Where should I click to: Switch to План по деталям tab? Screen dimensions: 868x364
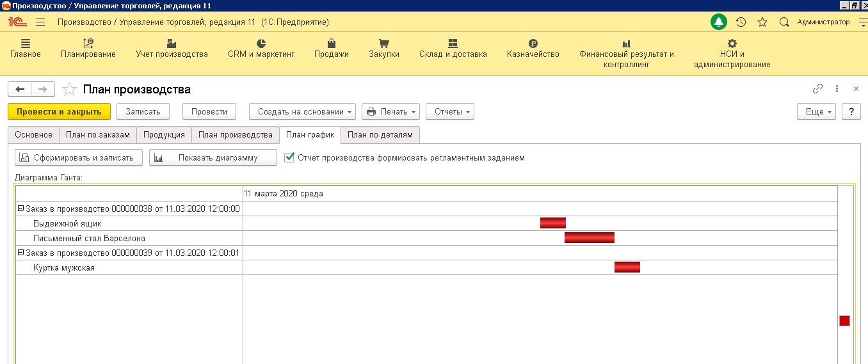(x=380, y=135)
